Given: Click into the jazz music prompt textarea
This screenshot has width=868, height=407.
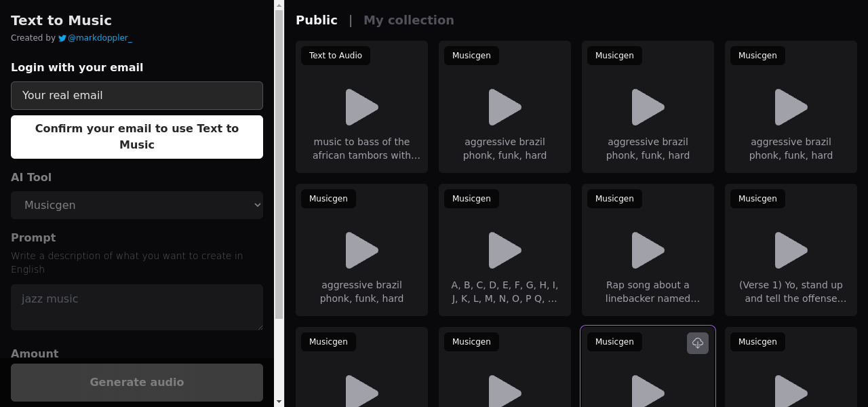Looking at the screenshot, I should click(137, 307).
